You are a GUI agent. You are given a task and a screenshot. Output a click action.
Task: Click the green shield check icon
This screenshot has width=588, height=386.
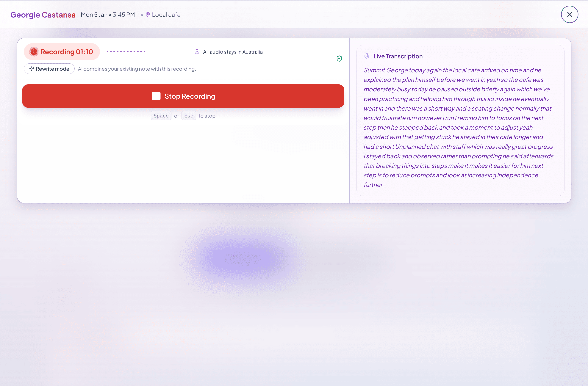click(339, 59)
